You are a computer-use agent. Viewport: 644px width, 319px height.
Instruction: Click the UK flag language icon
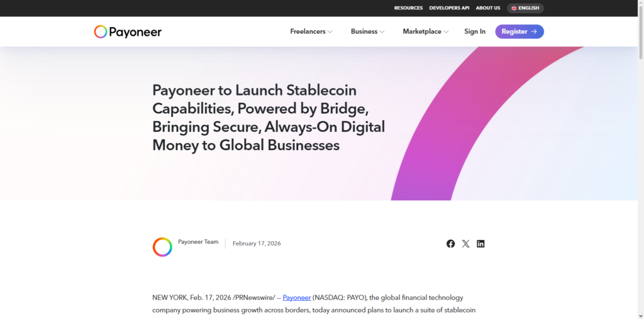(514, 8)
